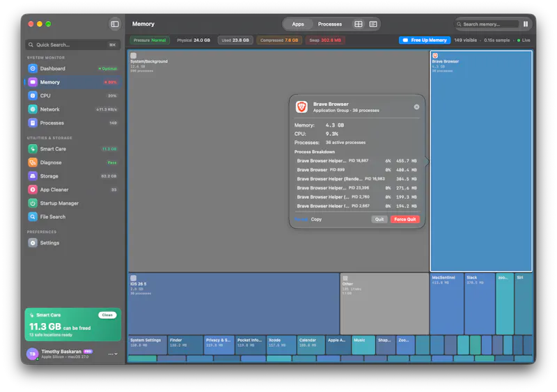Screen dimensions: 557x392
Task: Select the Pocket Info... tile
Action: [251, 345]
